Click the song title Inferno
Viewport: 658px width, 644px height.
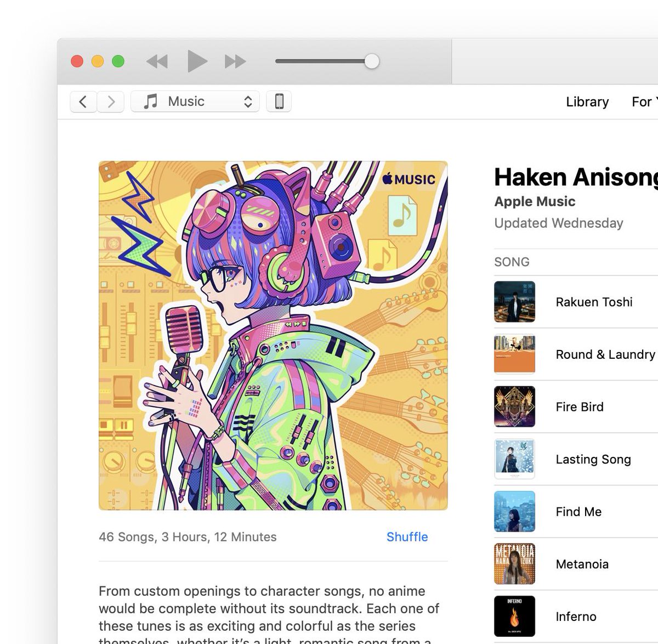coord(576,617)
